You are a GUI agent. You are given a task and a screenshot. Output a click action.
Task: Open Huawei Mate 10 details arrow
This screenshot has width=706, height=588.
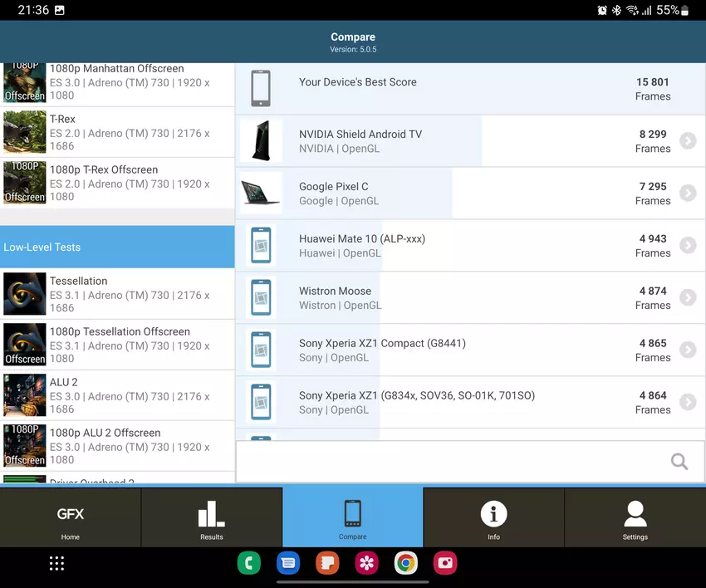[687, 246]
